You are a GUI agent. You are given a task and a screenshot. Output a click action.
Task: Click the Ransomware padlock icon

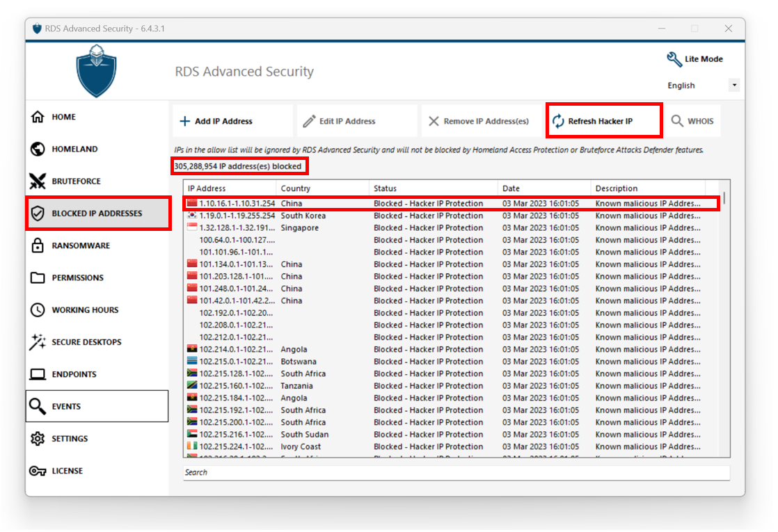pos(38,245)
